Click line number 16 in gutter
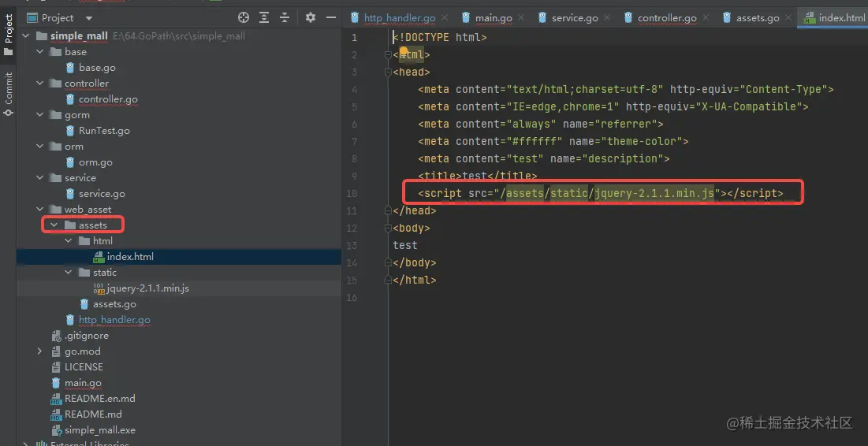The image size is (868, 446). pos(352,298)
